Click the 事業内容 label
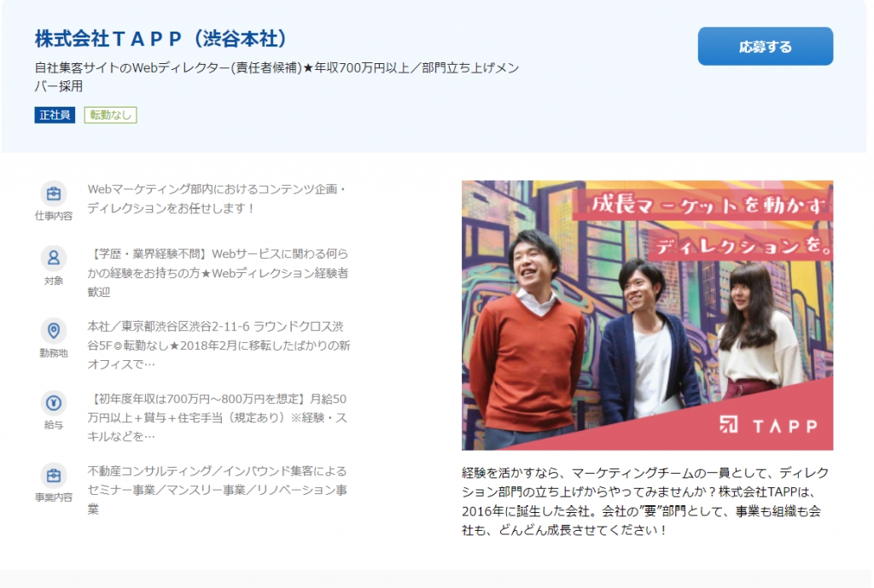Image resolution: width=874 pixels, height=588 pixels. (x=54, y=498)
